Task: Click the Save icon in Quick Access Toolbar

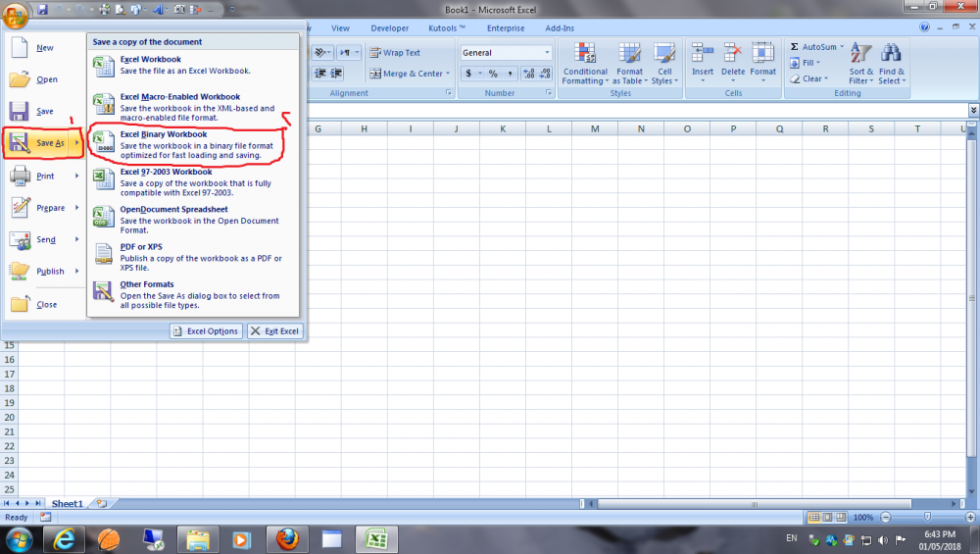Action: pos(42,10)
